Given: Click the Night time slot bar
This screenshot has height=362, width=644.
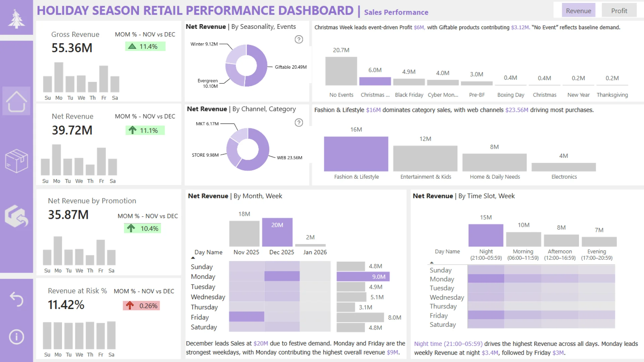Looking at the screenshot, I should click(x=485, y=235).
